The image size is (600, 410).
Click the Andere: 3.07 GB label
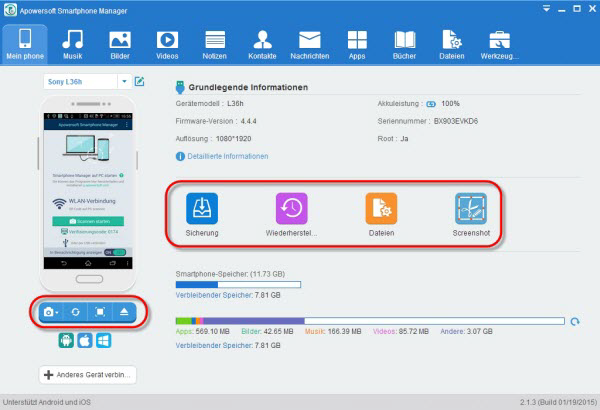click(x=466, y=332)
